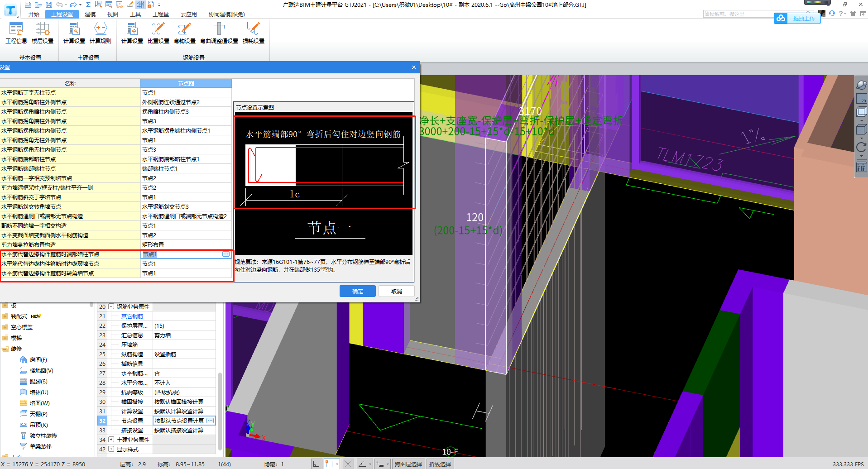Open 工程信息 project info tool
Image resolution: width=868 pixels, height=469 pixels.
pyautogui.click(x=16, y=33)
